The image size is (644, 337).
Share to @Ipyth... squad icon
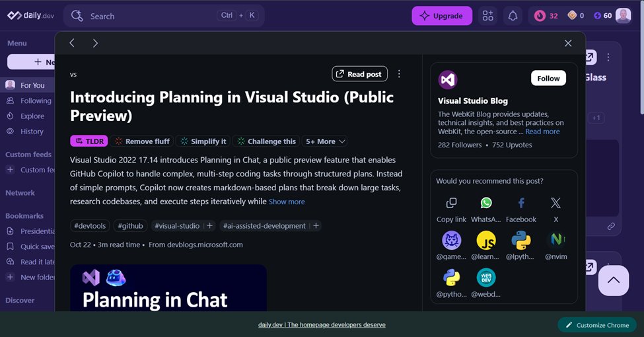point(520,241)
